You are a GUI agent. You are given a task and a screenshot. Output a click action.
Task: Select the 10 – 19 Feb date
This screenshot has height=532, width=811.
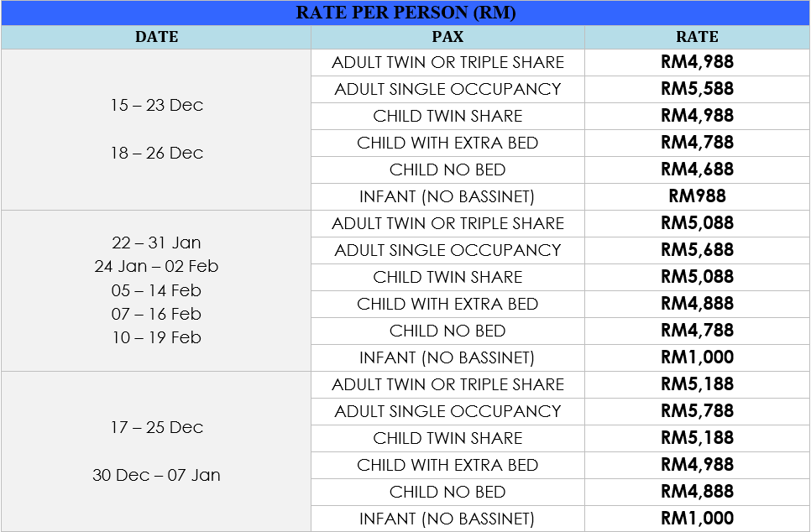[x=156, y=337]
